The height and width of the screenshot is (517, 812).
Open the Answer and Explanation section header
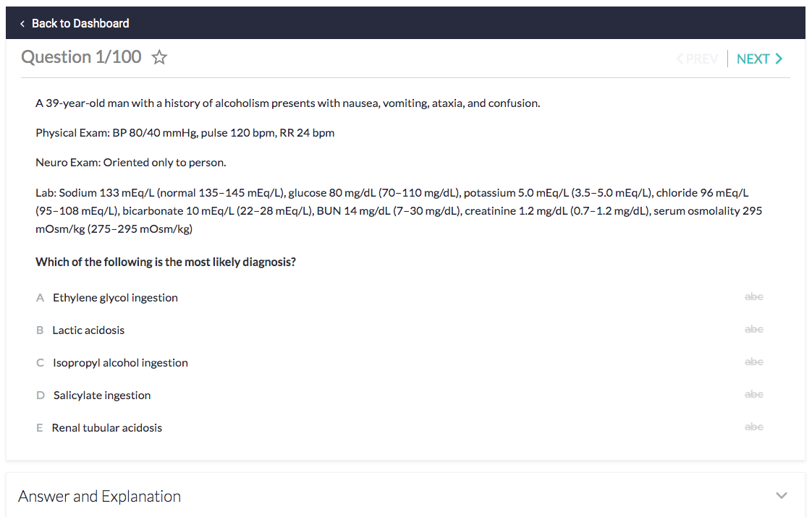100,497
